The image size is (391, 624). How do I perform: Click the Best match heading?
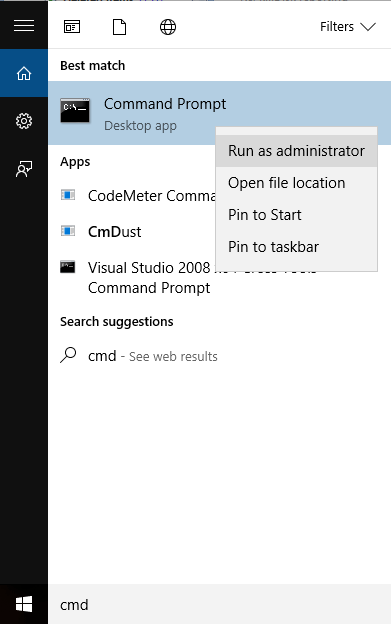coord(93,66)
